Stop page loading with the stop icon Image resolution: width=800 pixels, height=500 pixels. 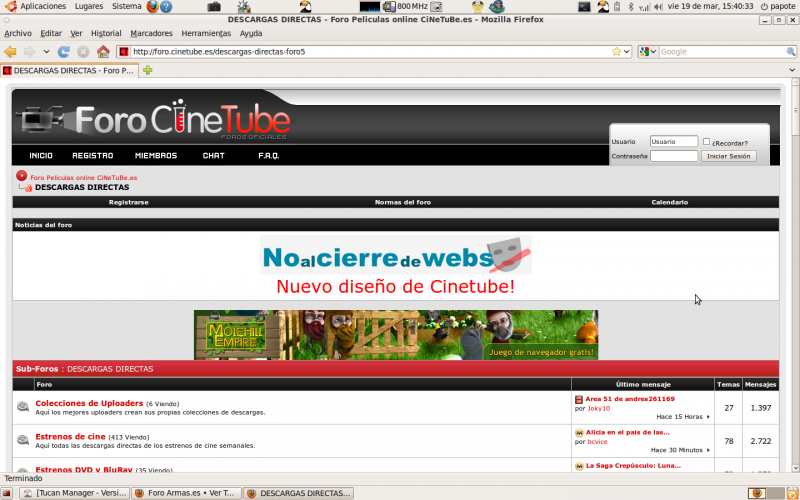81,51
